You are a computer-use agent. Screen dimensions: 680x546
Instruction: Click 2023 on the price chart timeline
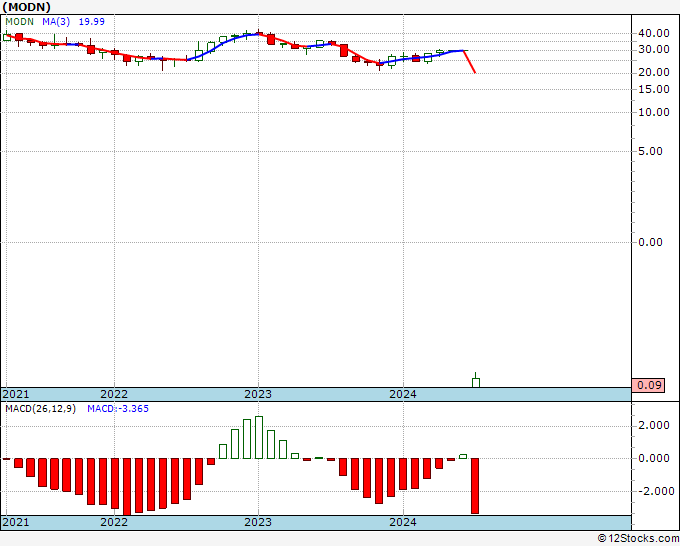[258, 394]
